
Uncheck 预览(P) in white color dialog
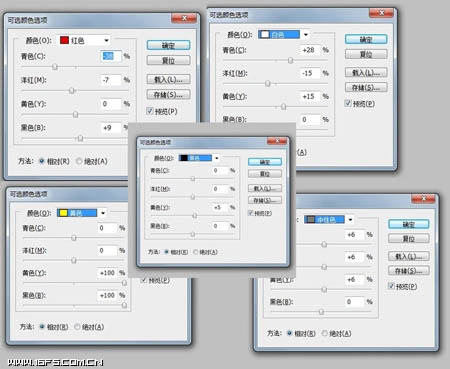point(348,103)
